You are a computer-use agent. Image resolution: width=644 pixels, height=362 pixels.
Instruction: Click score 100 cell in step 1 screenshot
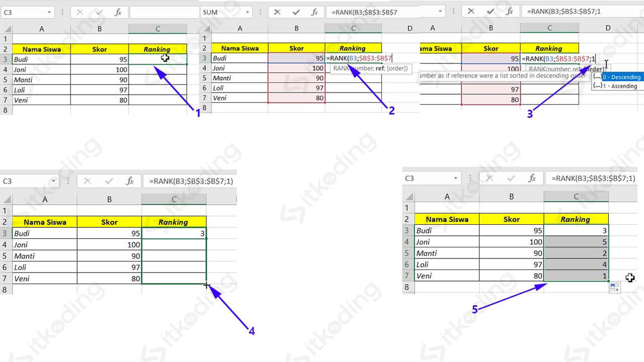coord(100,69)
